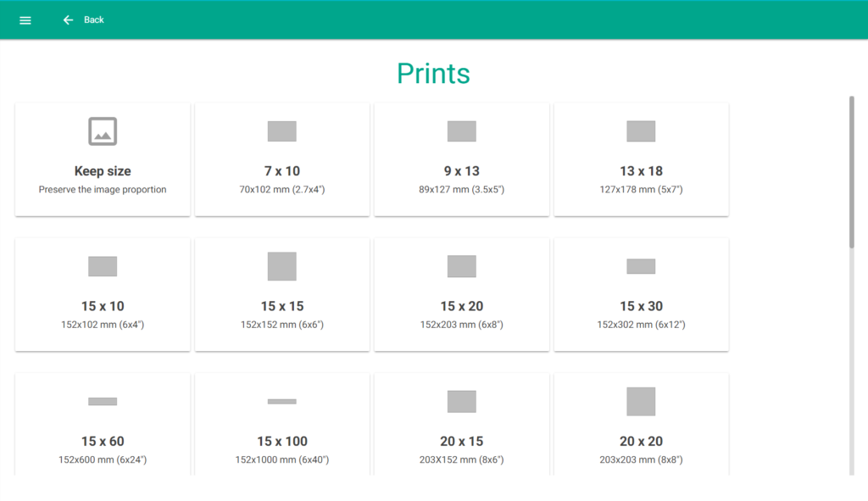This screenshot has height=501, width=868.
Task: Click the 152x600 mm (6x24") text
Action: (x=103, y=459)
